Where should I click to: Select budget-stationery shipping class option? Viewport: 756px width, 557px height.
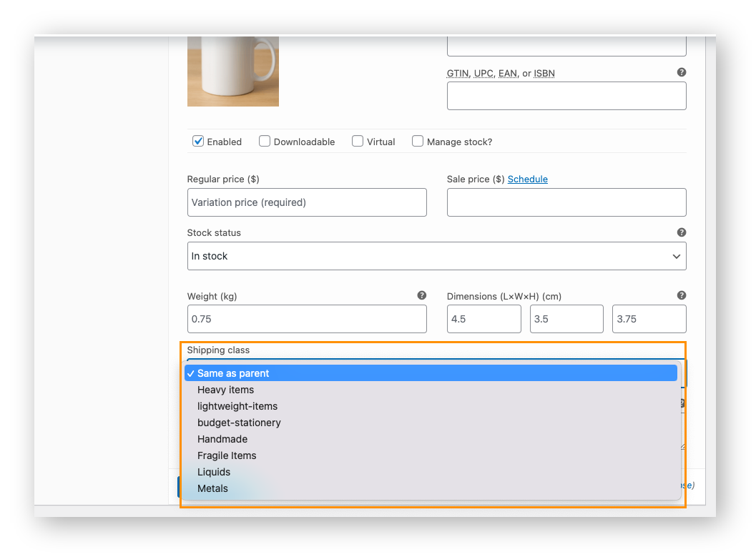coord(431,423)
